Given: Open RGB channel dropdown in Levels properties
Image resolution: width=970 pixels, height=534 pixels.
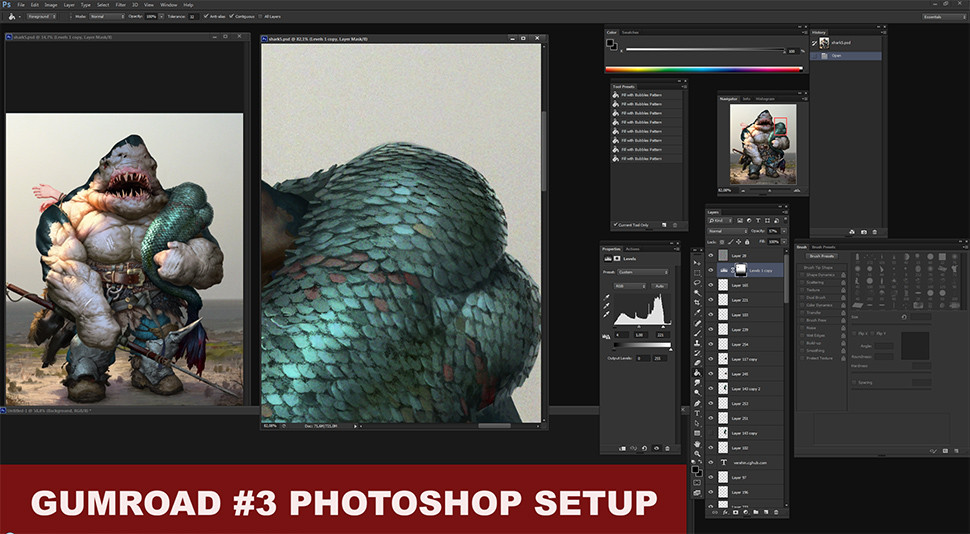Looking at the screenshot, I should coord(630,286).
